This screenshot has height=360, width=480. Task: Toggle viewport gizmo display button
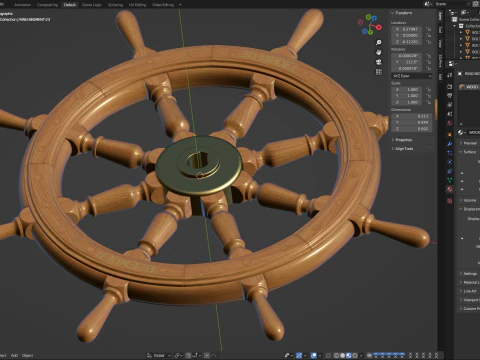coord(299,355)
